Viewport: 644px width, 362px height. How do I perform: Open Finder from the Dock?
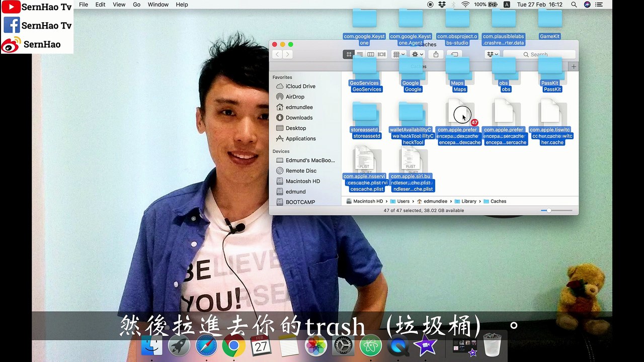[x=151, y=346]
